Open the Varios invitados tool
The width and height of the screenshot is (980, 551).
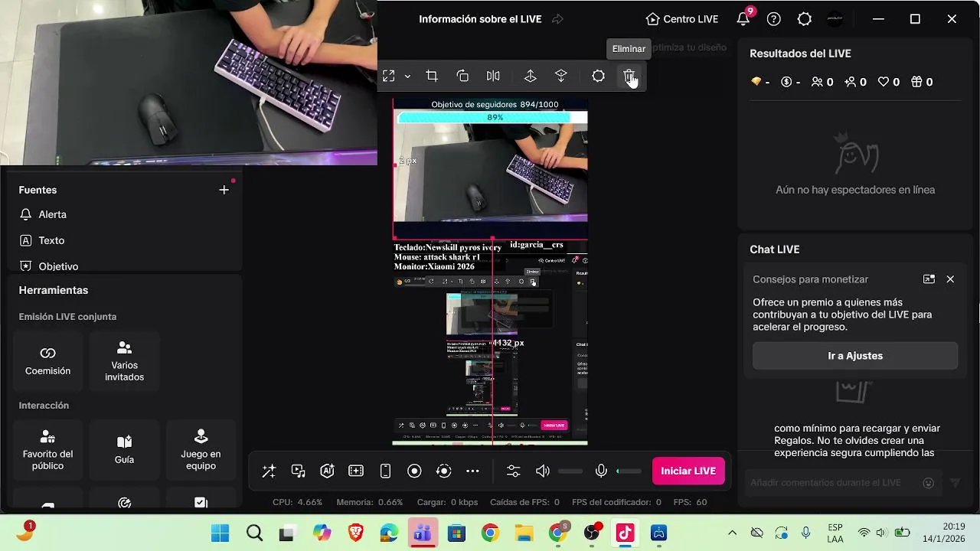tap(124, 361)
